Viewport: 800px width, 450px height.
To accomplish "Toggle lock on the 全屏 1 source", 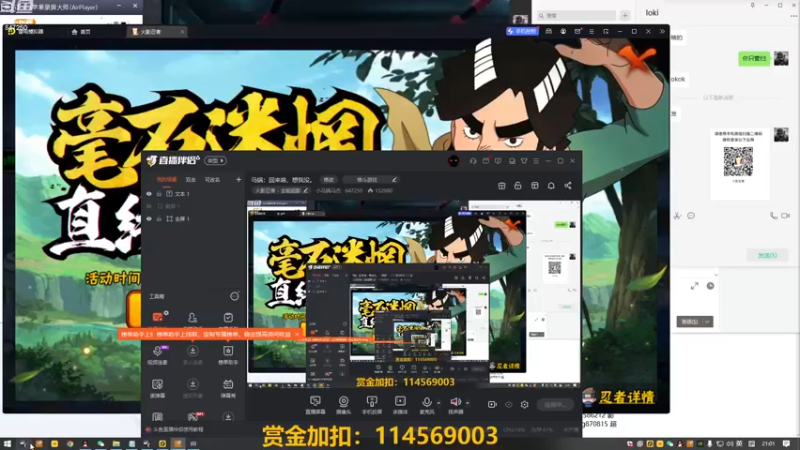I will pos(159,219).
